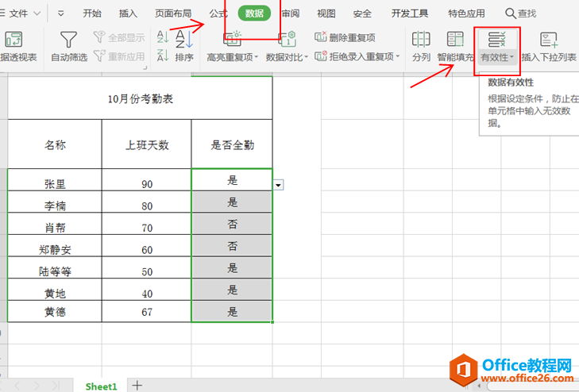This screenshot has width=579, height=392.
Task: Select the cell with value 40
Action: click(147, 290)
